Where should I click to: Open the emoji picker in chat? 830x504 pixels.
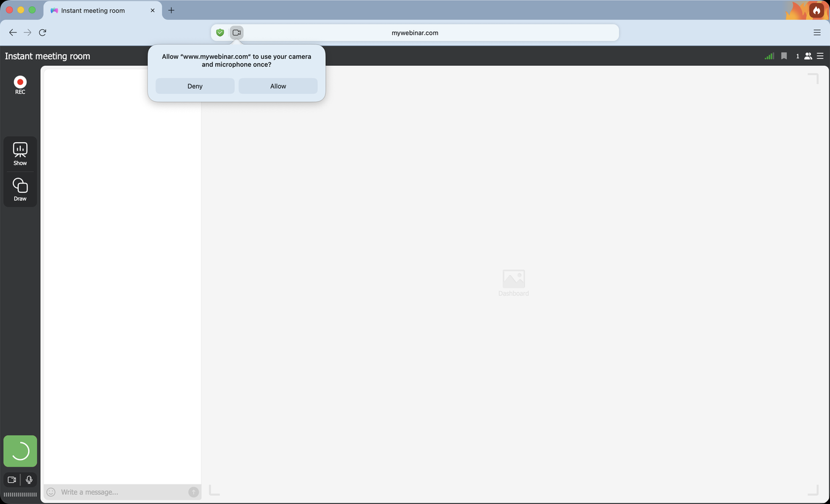[51, 492]
